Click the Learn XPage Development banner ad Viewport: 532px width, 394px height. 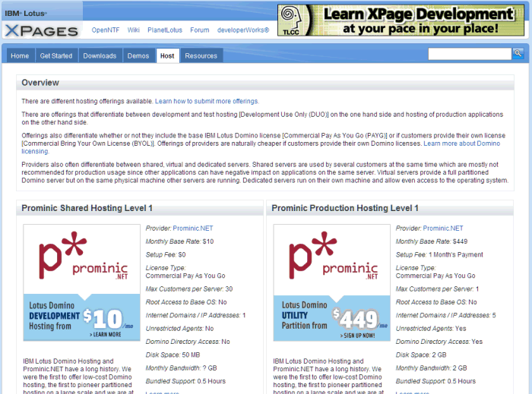401,20
